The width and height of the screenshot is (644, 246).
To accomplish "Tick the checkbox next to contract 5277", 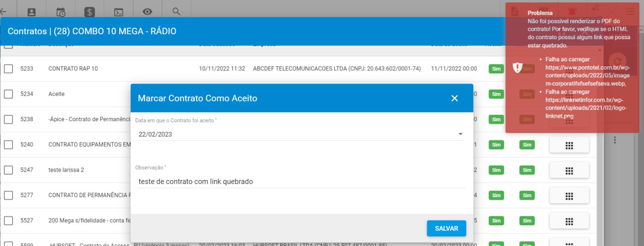I will (9, 195).
